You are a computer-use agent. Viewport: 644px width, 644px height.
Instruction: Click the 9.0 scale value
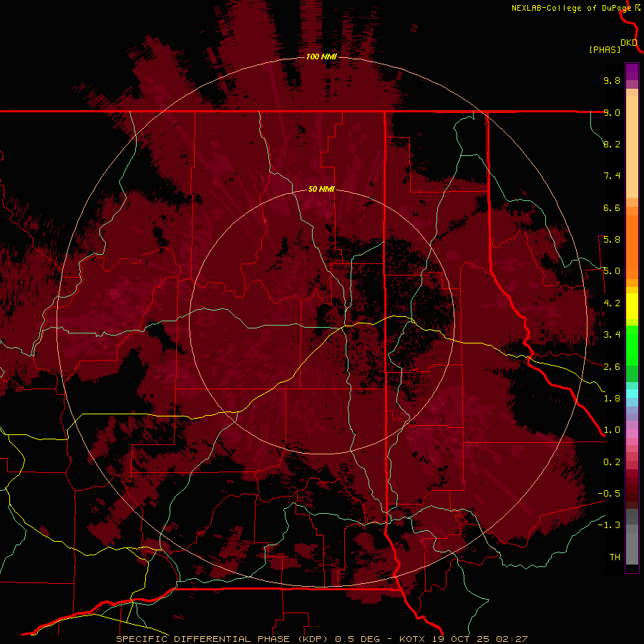click(612, 112)
